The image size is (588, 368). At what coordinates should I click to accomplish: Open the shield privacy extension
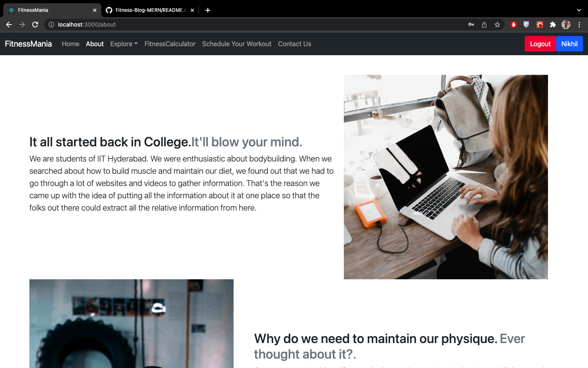(526, 25)
